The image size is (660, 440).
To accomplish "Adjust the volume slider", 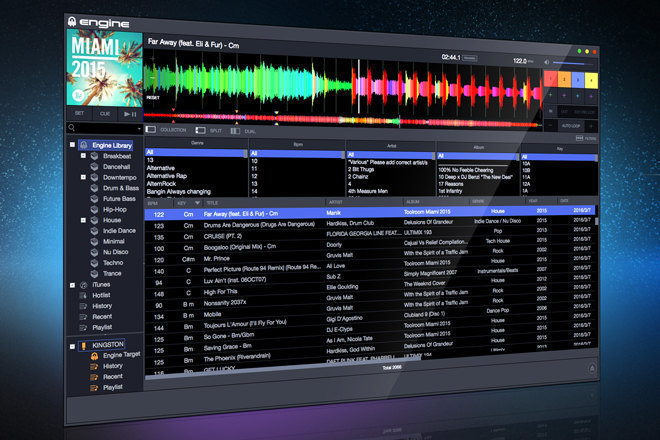I will (x=573, y=63).
